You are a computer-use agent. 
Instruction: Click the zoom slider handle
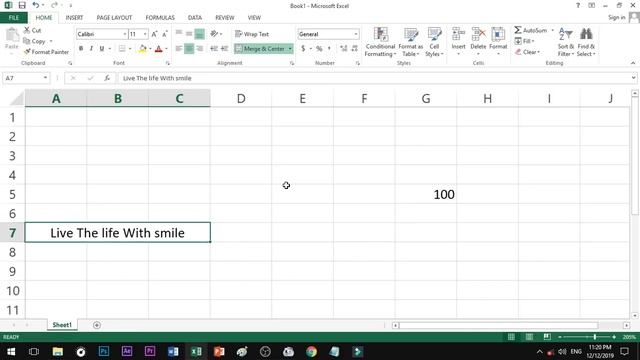click(595, 337)
